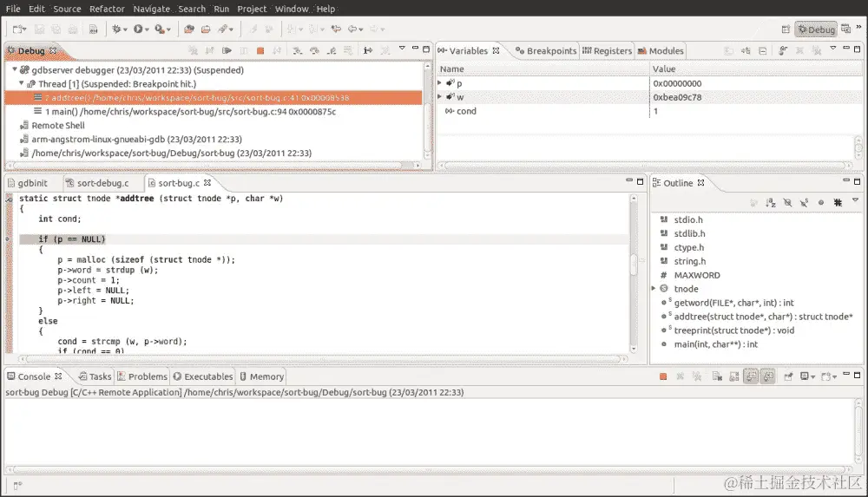Click the Collapse All icon in Variables view
This screenshot has width=868, height=497.
(x=762, y=50)
